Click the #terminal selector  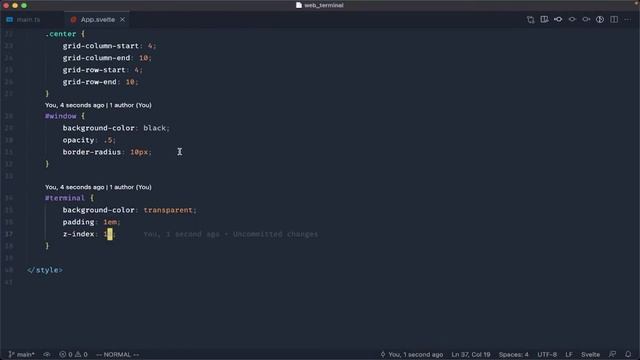(65, 198)
